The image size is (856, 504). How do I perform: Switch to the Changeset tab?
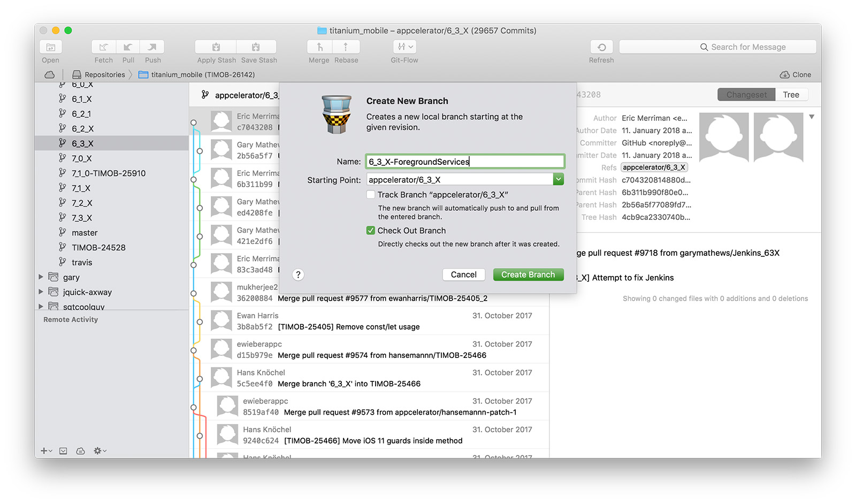[746, 95]
